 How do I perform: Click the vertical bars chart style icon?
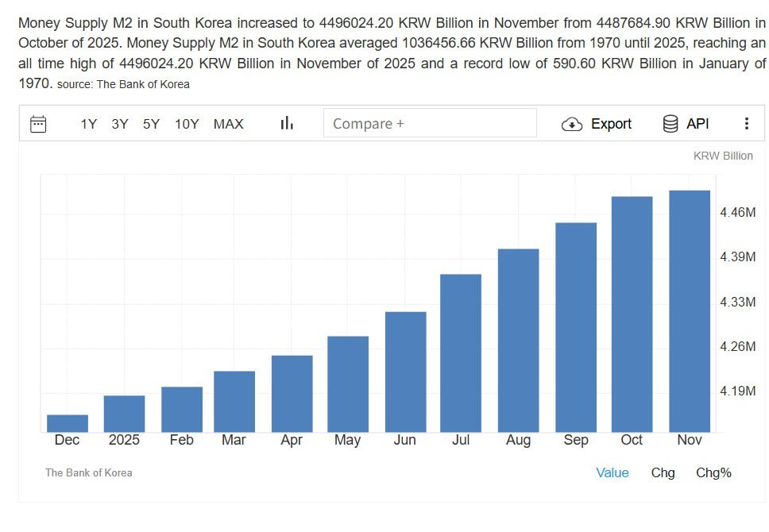pyautogui.click(x=286, y=123)
